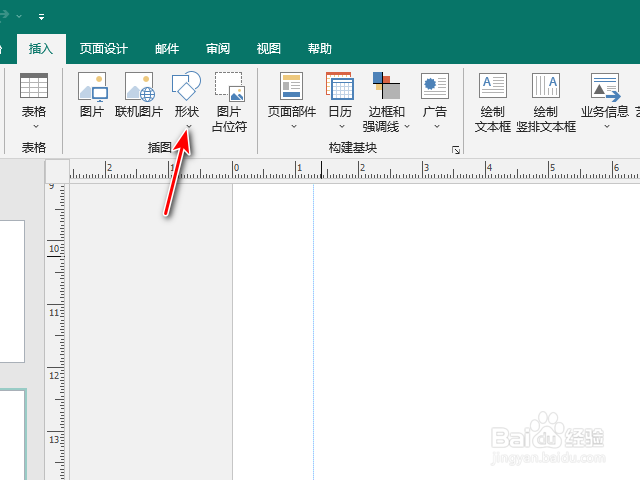The height and width of the screenshot is (480, 640).
Task: Expand the 表格 dropdown arrow
Action: tap(36, 127)
